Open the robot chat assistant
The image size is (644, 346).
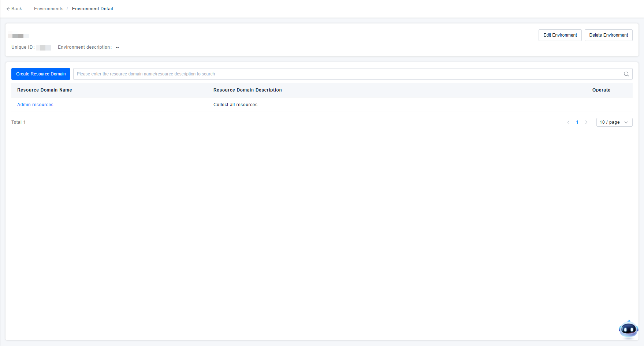point(628,329)
